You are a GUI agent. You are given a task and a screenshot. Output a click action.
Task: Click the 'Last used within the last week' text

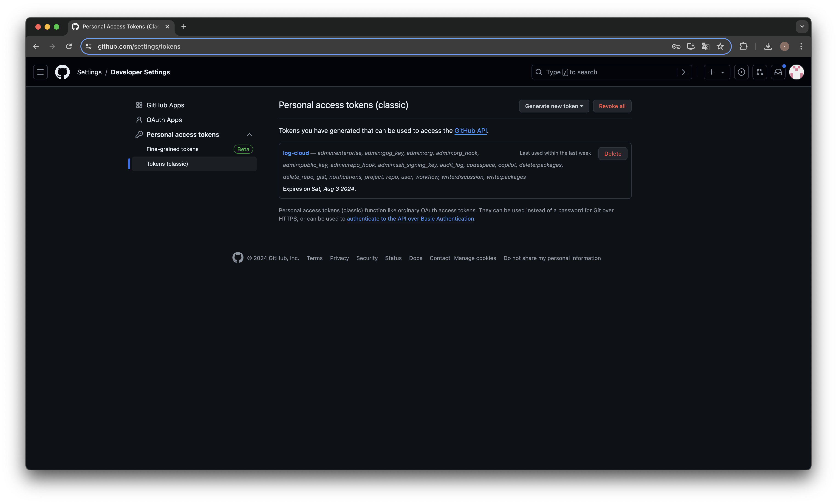(x=555, y=153)
